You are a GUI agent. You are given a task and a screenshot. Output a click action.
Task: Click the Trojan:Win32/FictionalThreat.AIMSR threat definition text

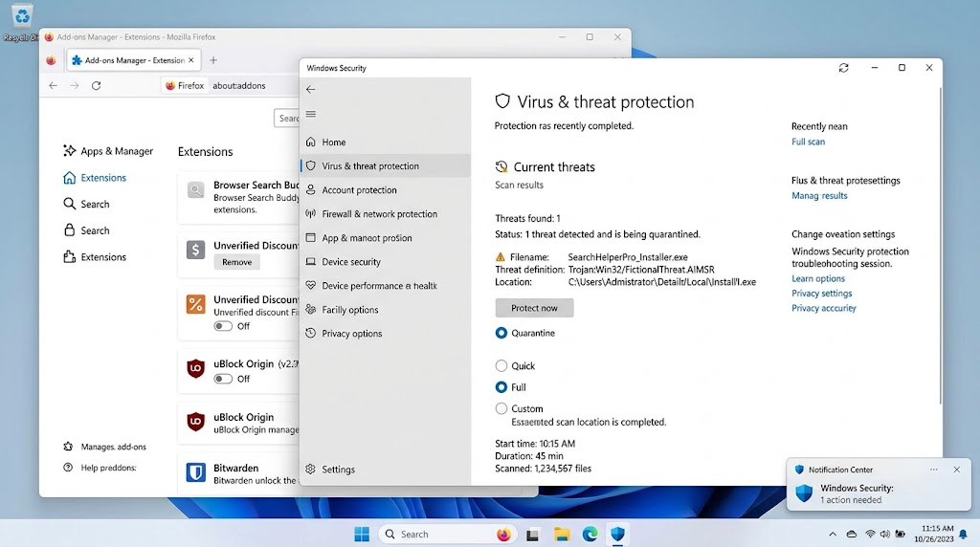click(x=641, y=269)
